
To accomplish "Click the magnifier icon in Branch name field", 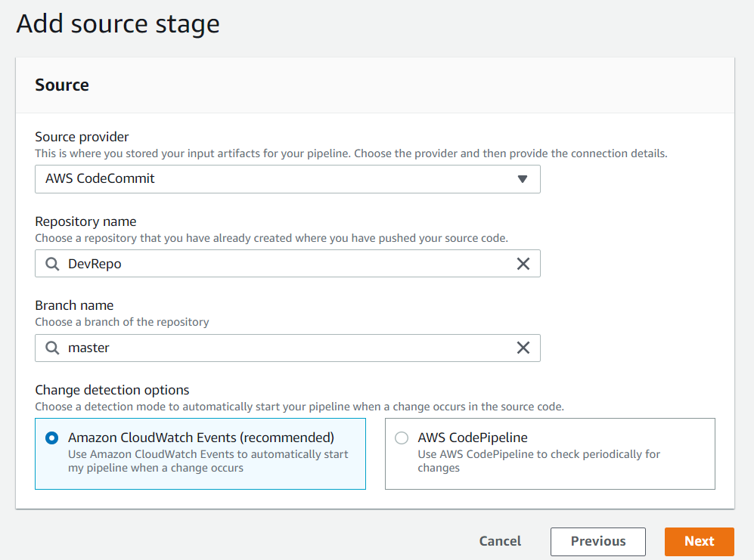I will click(51, 348).
